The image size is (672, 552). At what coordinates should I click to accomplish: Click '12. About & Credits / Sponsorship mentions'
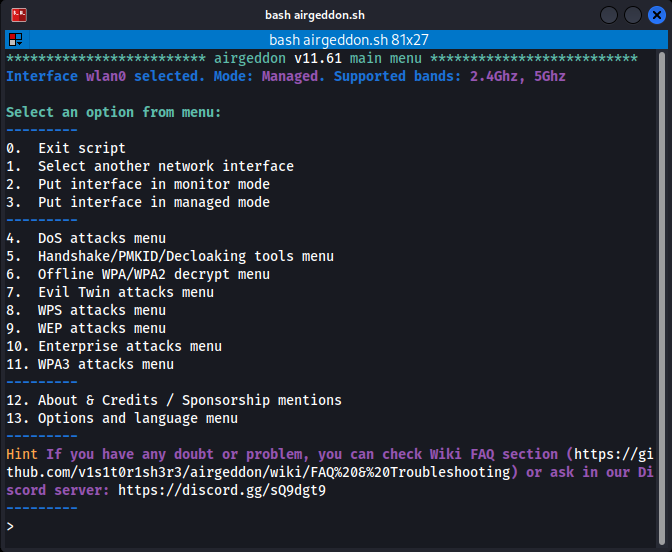pyautogui.click(x=174, y=400)
